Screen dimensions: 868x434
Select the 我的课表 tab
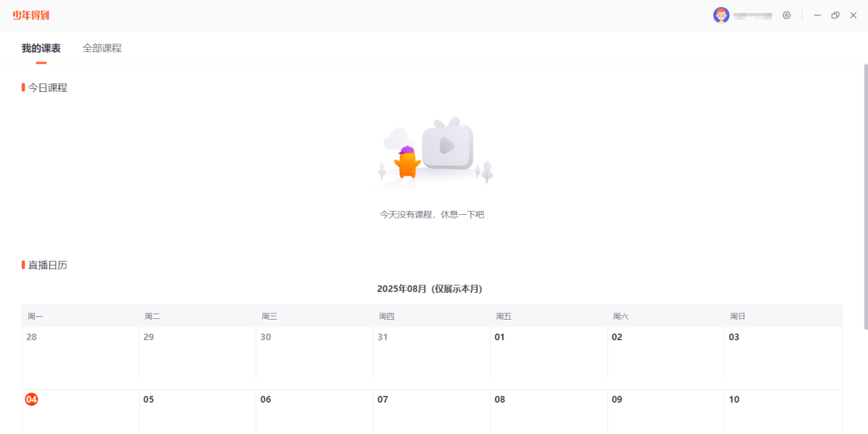click(x=41, y=48)
